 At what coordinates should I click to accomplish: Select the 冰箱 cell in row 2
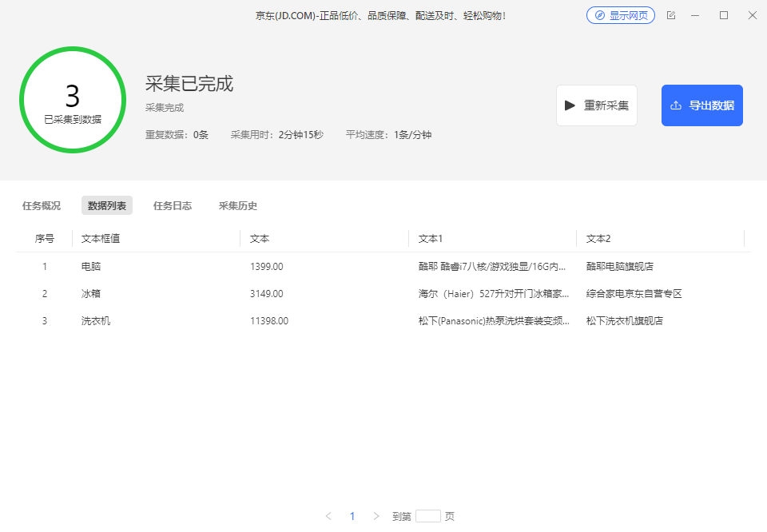91,294
